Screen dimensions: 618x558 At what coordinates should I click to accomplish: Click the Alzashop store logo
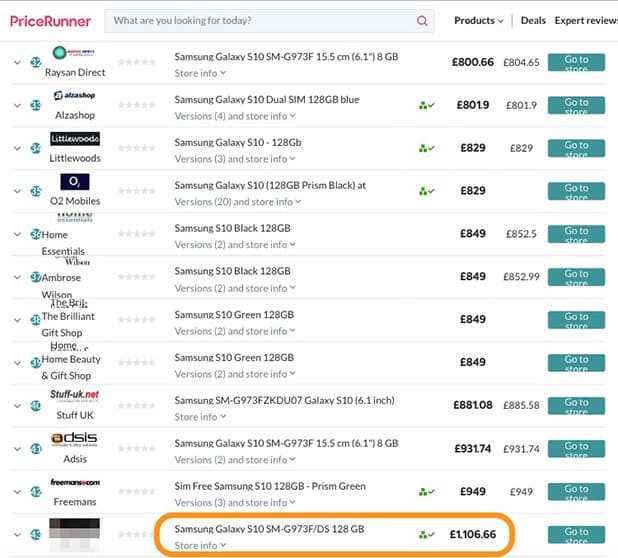point(75,95)
